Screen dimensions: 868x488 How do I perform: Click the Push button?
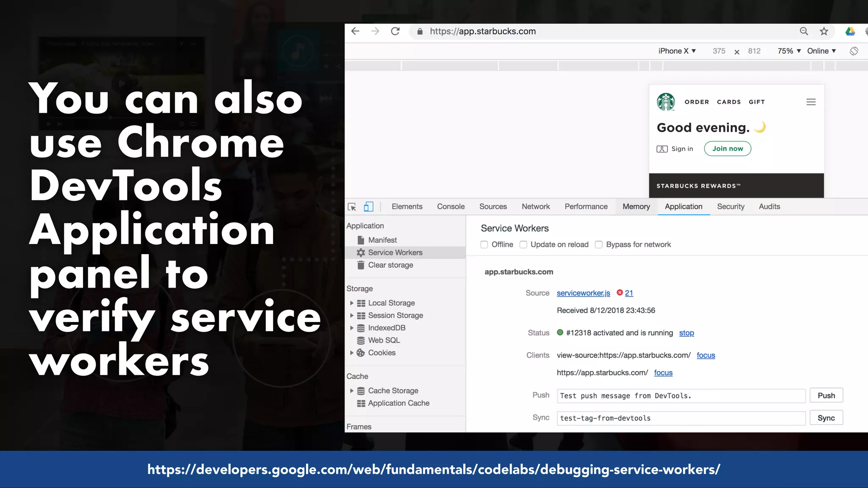click(x=826, y=396)
